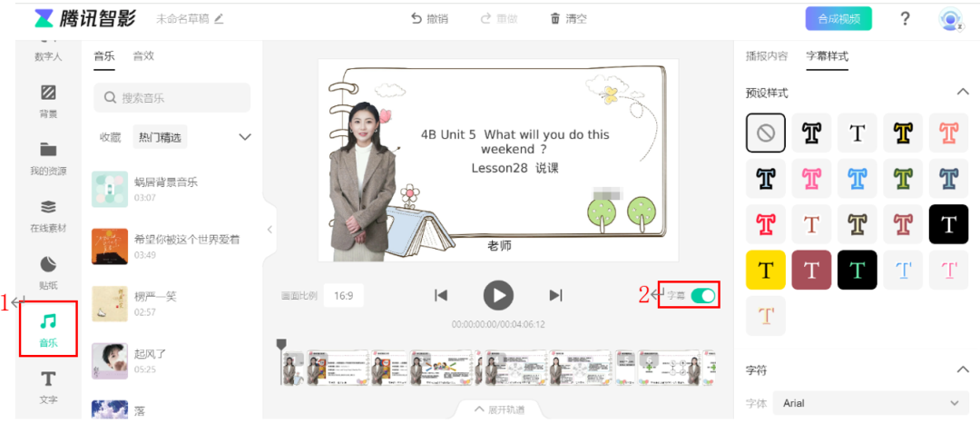Viewport: 980px width, 424px height.
Task: Select track 希望你被这个世界爱着
Action: [x=171, y=246]
